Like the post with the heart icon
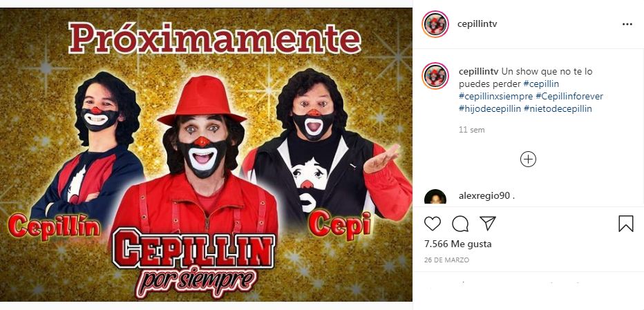 tap(432, 224)
